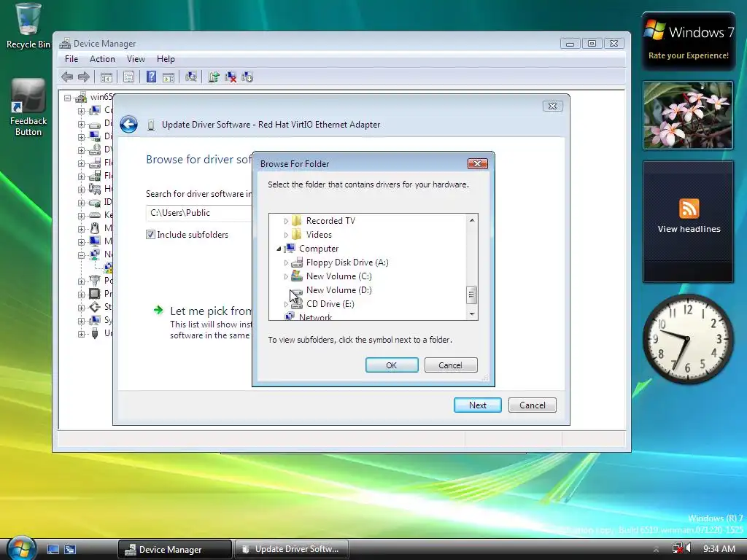Image resolution: width=747 pixels, height=560 pixels.
Task: Close the Browse For Folder dialog
Action: click(x=477, y=164)
